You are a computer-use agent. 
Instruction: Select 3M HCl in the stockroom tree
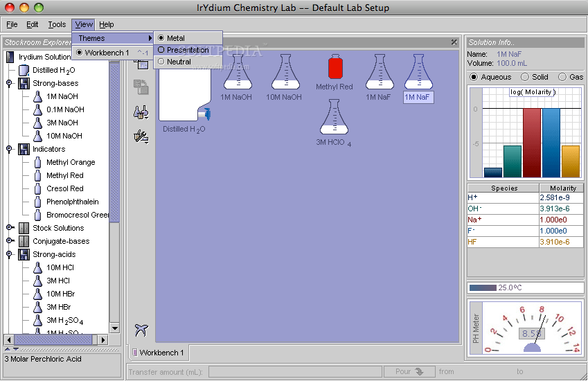point(58,281)
